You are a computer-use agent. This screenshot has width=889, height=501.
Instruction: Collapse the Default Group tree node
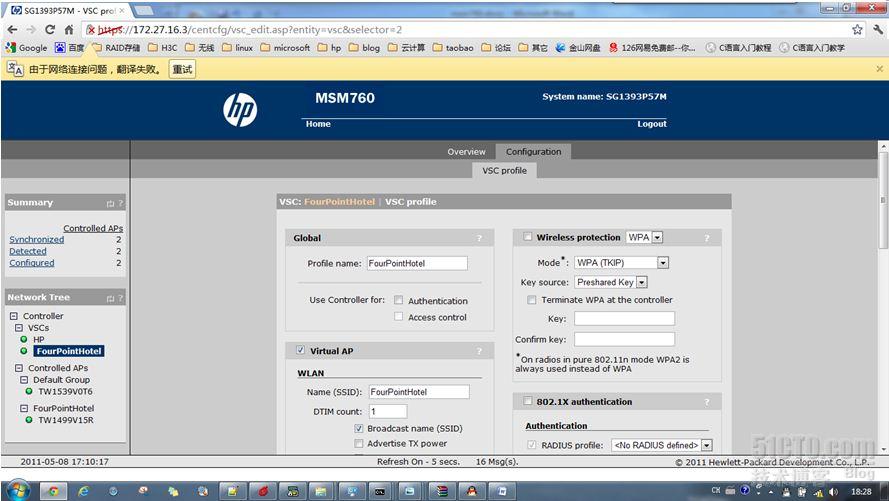(24, 380)
